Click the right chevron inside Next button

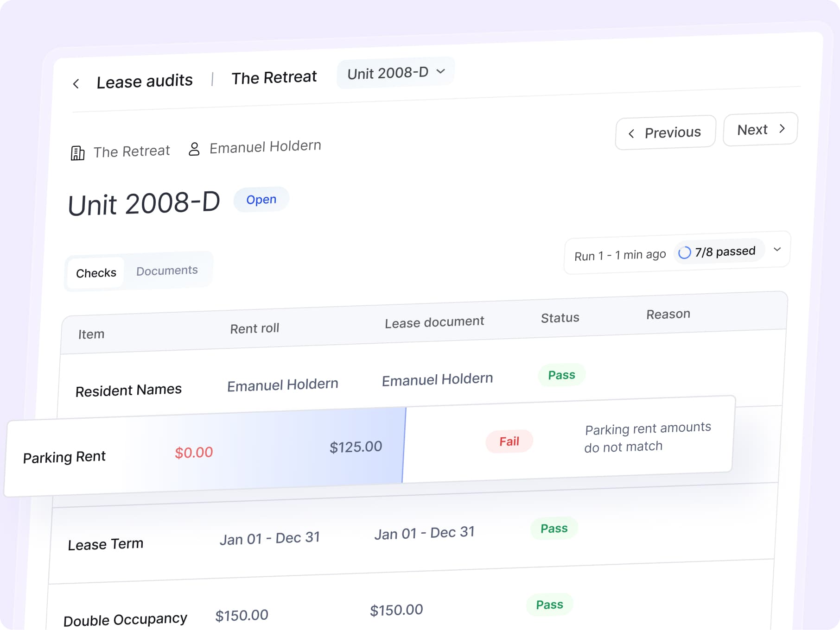[x=782, y=128]
